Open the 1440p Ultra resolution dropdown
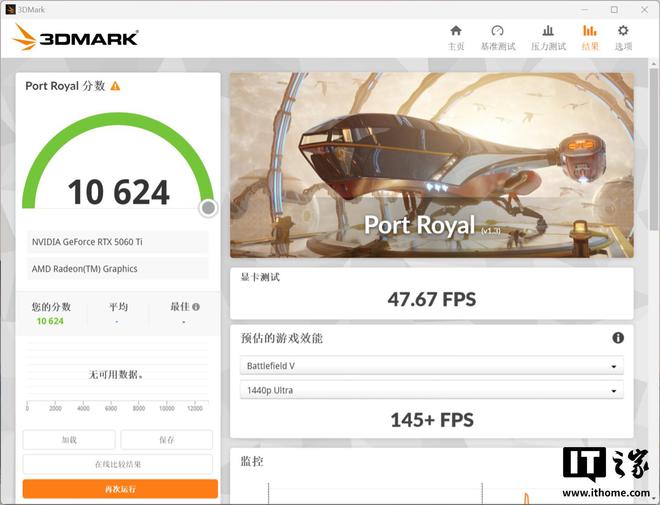Screen dimensions: 660x505 (431, 390)
